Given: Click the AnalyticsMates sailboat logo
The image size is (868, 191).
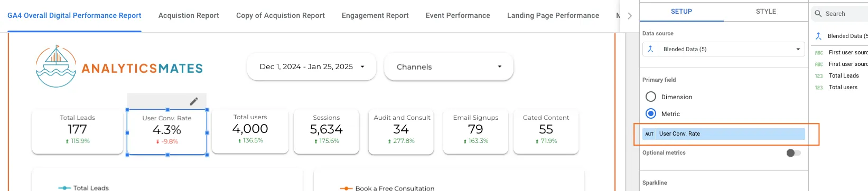Looking at the screenshot, I should 56,66.
